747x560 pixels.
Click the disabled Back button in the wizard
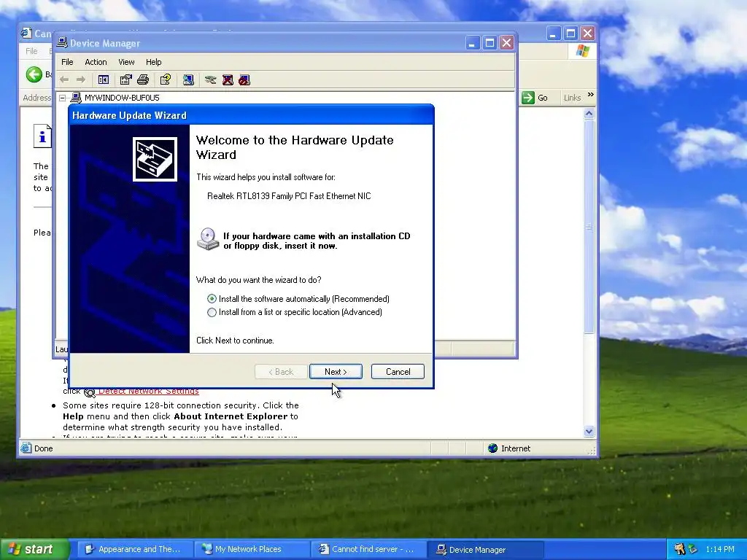[281, 372]
